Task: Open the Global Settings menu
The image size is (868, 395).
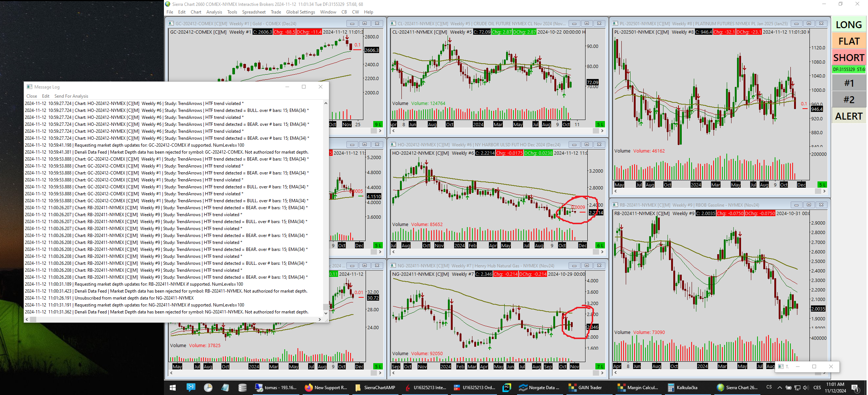Action: click(300, 12)
